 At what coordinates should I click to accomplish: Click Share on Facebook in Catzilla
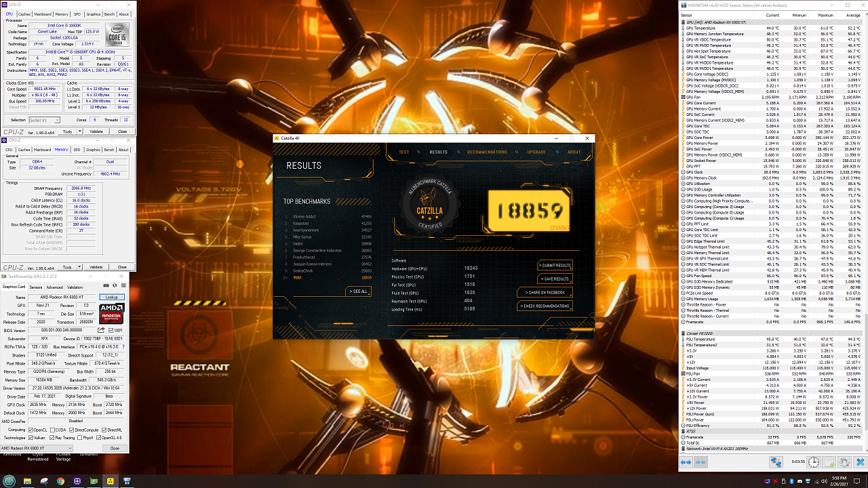[x=545, y=292]
